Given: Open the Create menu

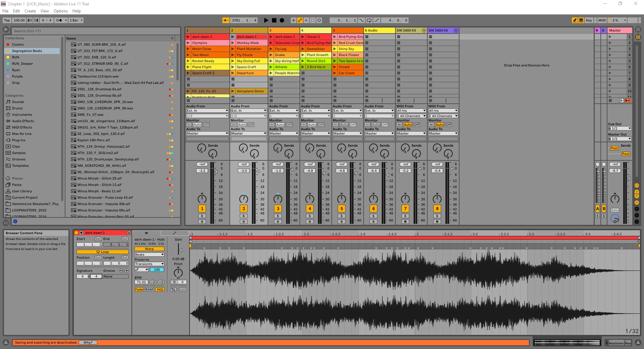Looking at the screenshot, I should [30, 11].
